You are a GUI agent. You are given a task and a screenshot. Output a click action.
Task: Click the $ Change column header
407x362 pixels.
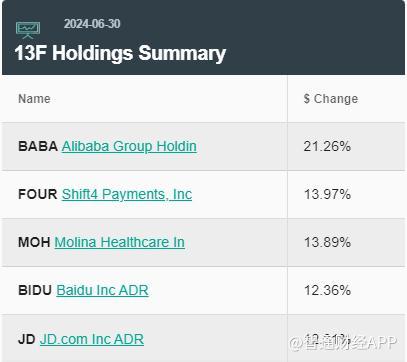(x=331, y=99)
